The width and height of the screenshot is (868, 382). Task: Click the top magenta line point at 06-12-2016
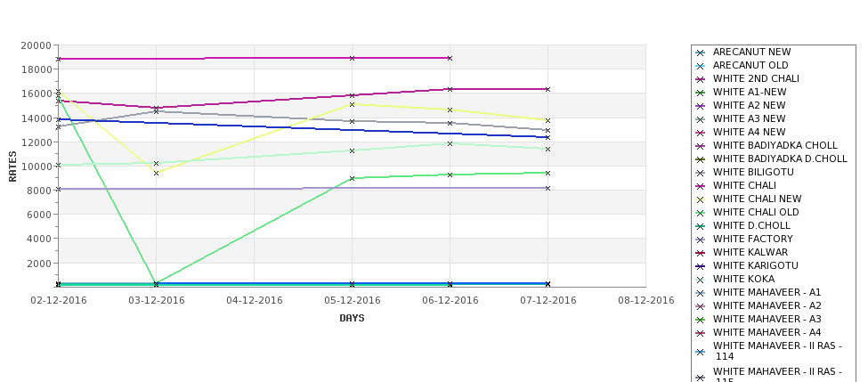tap(450, 58)
